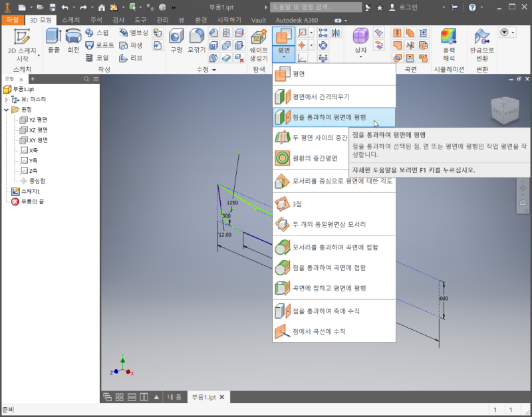The width and height of the screenshot is (532, 417).
Task: Expand the 뷰: 마스터 node
Action: 6,99
